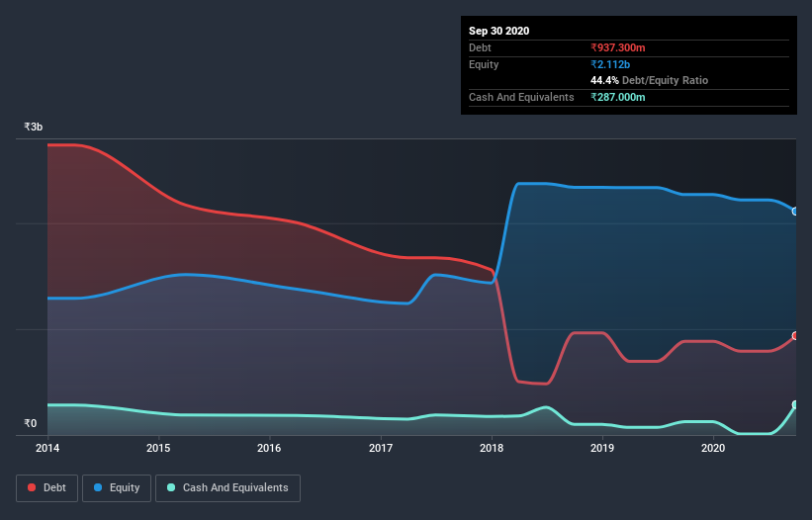812x520 pixels.
Task: Click the 2014 x-axis label
Action: pos(47,448)
